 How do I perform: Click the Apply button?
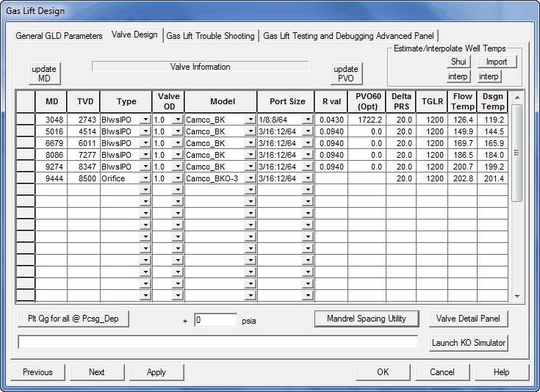coord(156,372)
